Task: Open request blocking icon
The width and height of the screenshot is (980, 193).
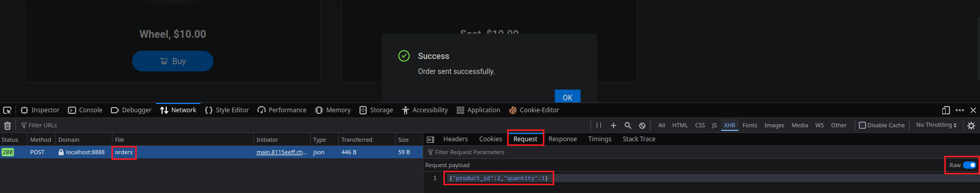Action: [642, 125]
